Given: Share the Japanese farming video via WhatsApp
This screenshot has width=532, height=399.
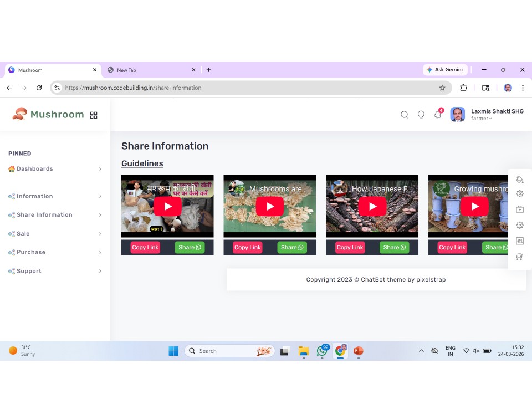Looking at the screenshot, I should point(394,248).
